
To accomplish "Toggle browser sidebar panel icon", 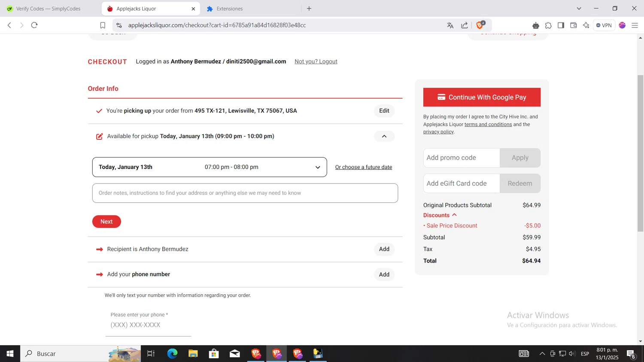I will point(561,25).
